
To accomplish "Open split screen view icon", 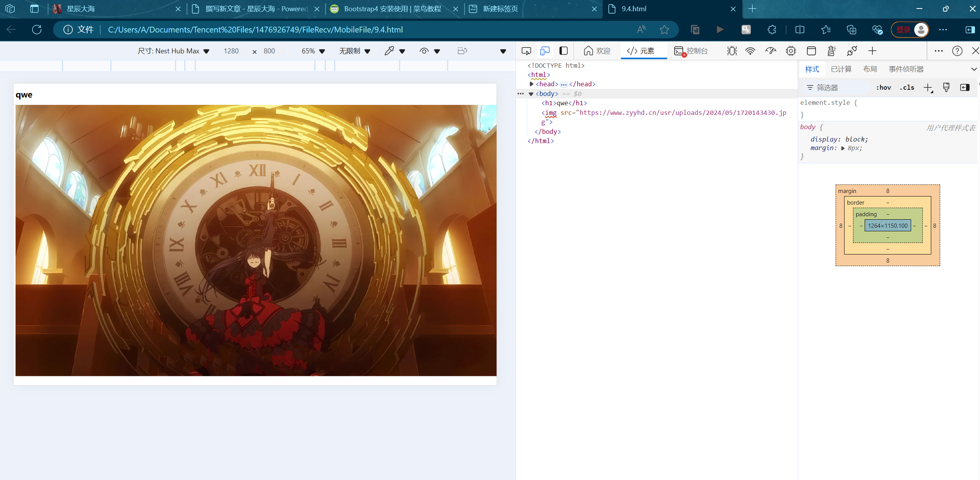I will pos(800,29).
